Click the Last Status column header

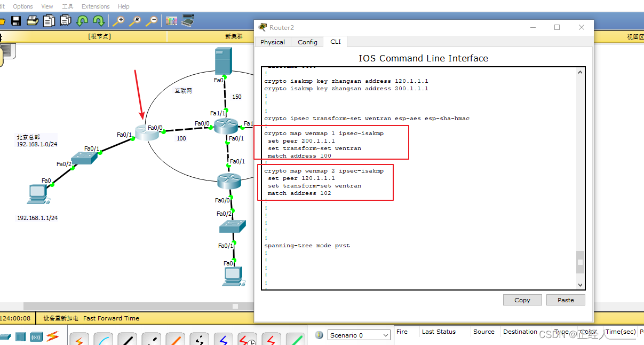pyautogui.click(x=439, y=332)
